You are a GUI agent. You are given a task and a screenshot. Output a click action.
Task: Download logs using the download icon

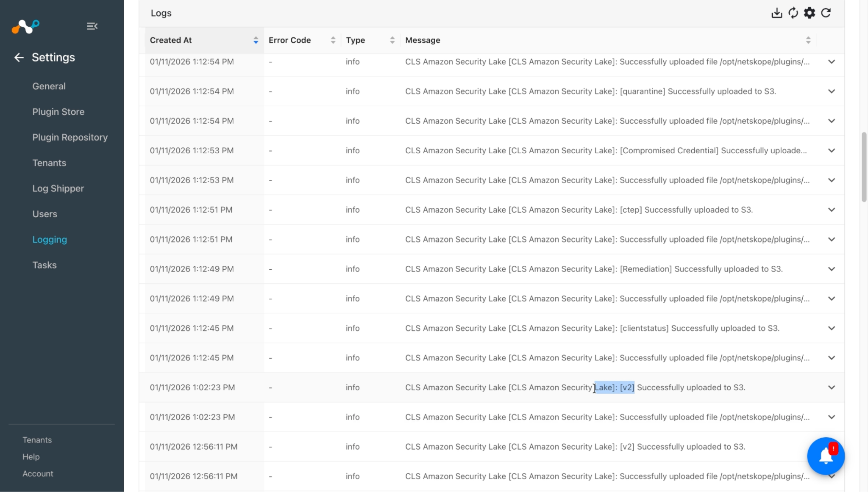coord(776,13)
